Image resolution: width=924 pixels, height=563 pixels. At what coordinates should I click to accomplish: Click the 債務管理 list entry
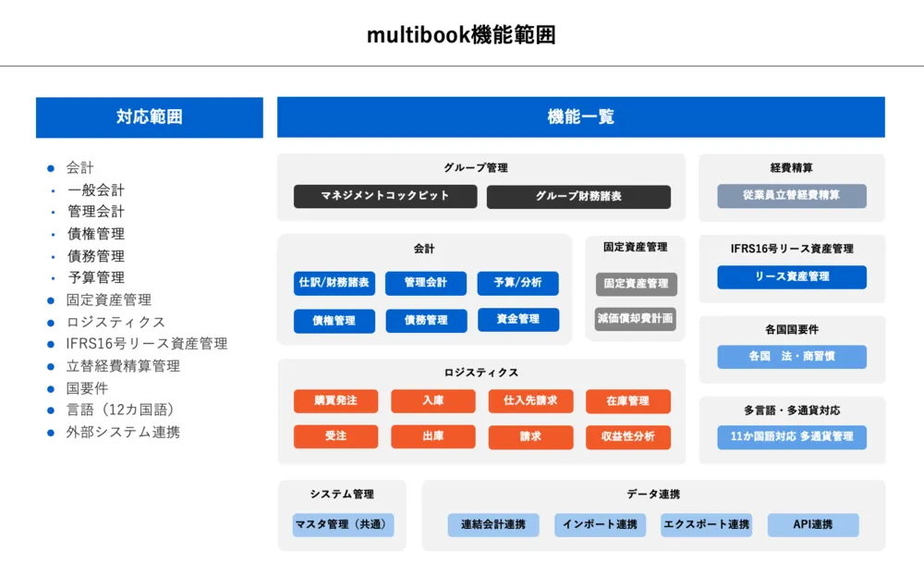click(x=95, y=256)
